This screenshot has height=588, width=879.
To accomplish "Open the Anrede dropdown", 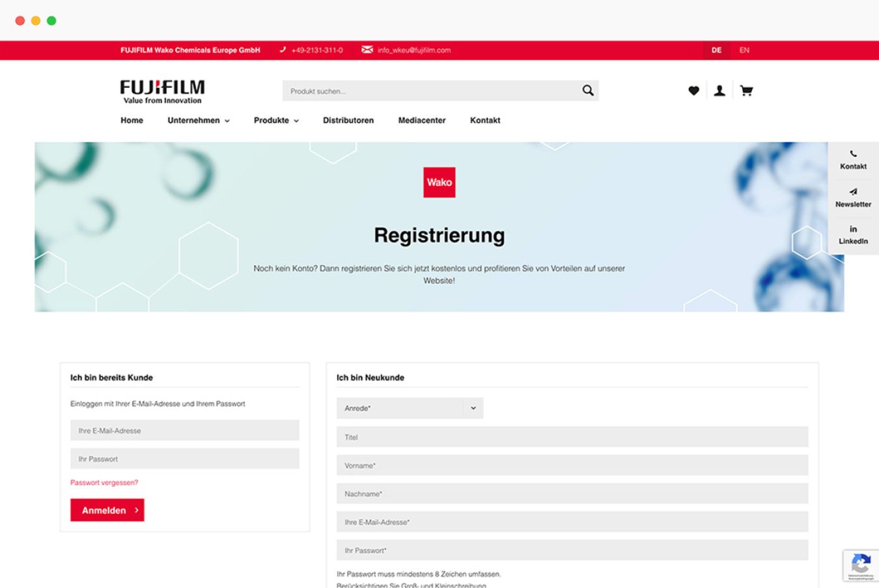I will click(x=410, y=408).
